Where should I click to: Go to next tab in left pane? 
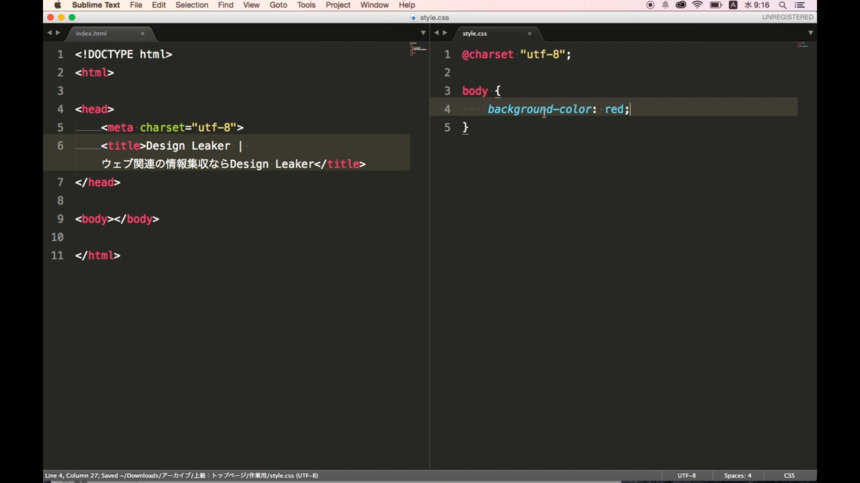pyautogui.click(x=58, y=33)
